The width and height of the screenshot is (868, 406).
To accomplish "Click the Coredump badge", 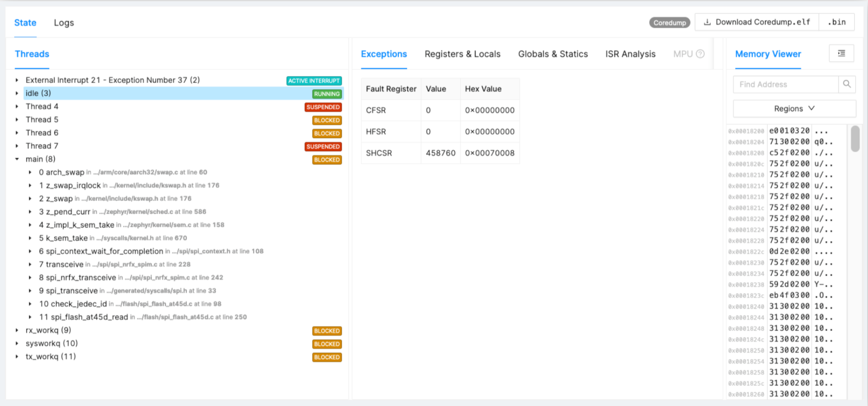I will pos(670,22).
